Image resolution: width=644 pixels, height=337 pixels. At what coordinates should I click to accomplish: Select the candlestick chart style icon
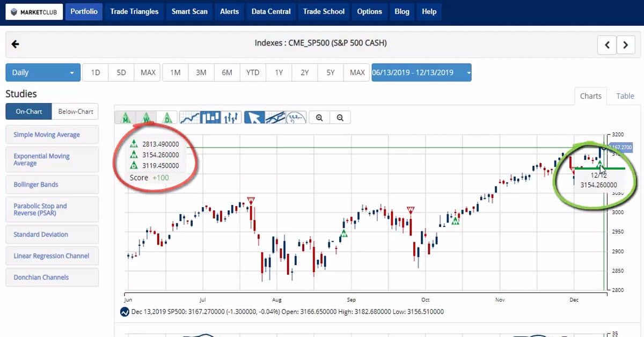(x=210, y=117)
